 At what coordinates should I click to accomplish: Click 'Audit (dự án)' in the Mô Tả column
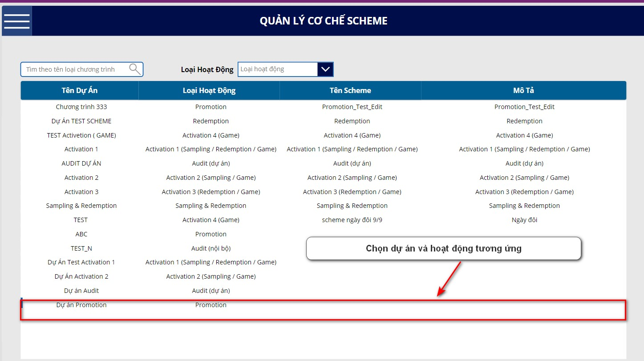(524, 163)
